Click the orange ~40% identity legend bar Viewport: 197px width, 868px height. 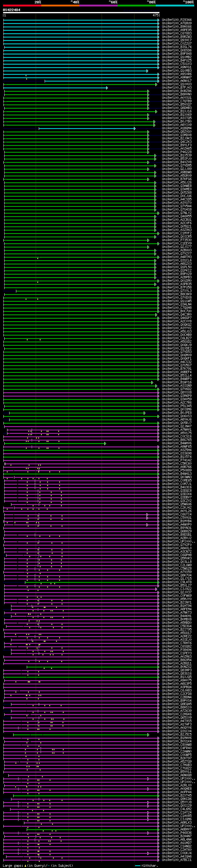coord(60,6)
